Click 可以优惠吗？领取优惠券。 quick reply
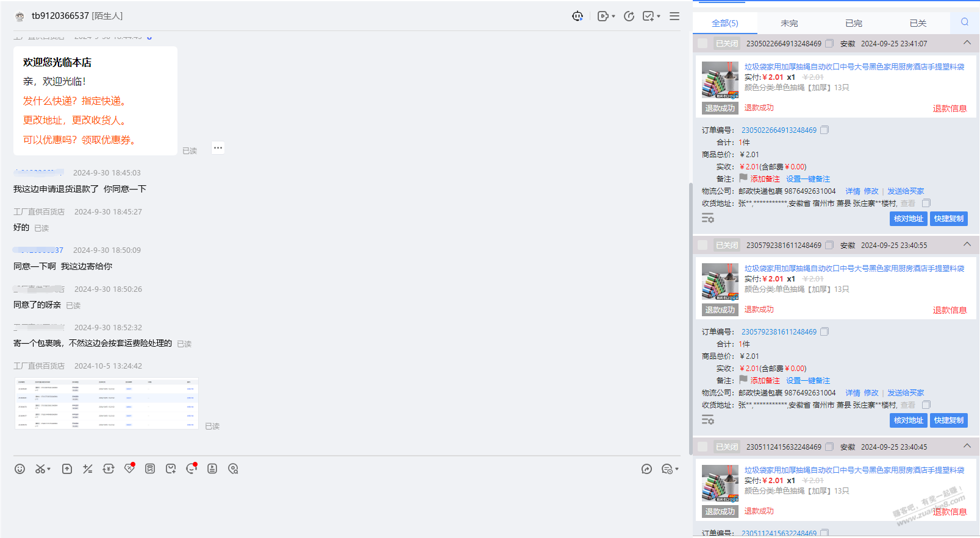Screen dimensions: 980x538 coord(80,140)
